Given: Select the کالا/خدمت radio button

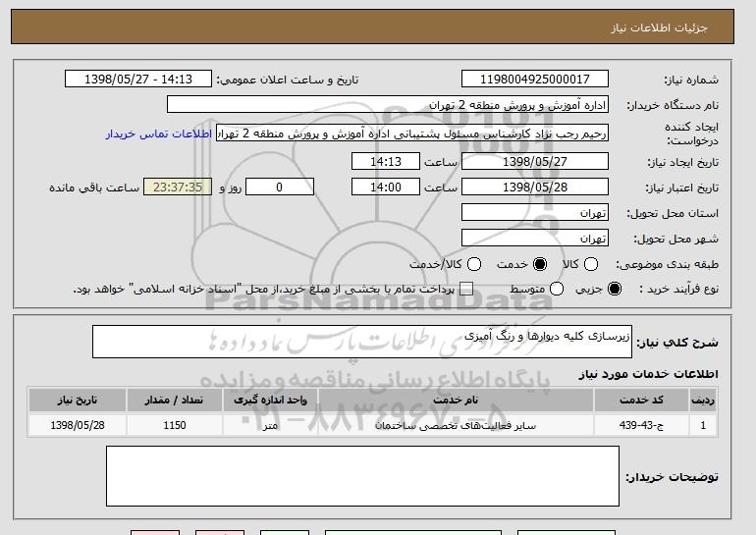Looking at the screenshot, I should coord(474,264).
